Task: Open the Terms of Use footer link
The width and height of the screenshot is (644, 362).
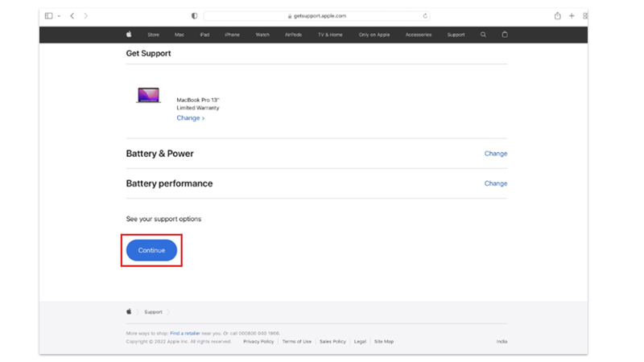Action: click(296, 341)
